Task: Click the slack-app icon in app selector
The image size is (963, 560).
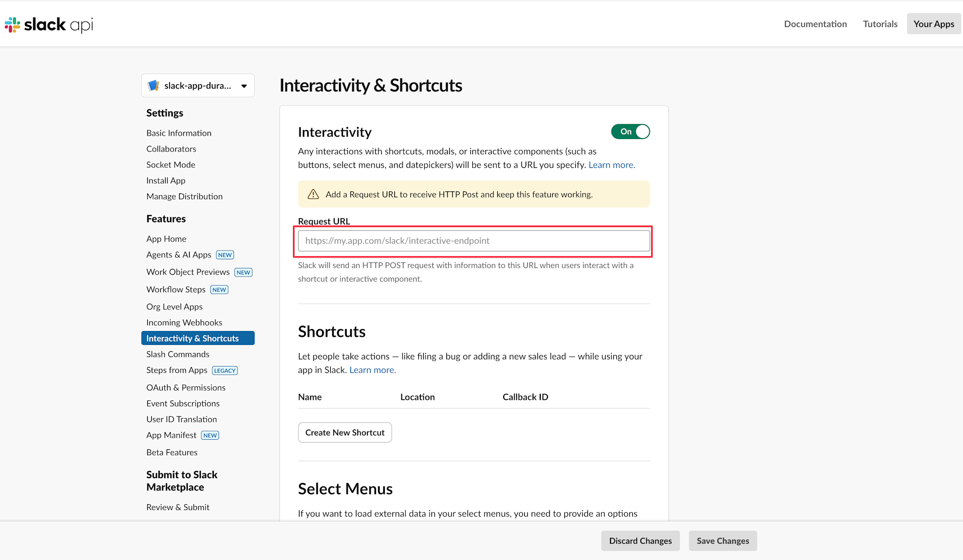Action: point(154,86)
